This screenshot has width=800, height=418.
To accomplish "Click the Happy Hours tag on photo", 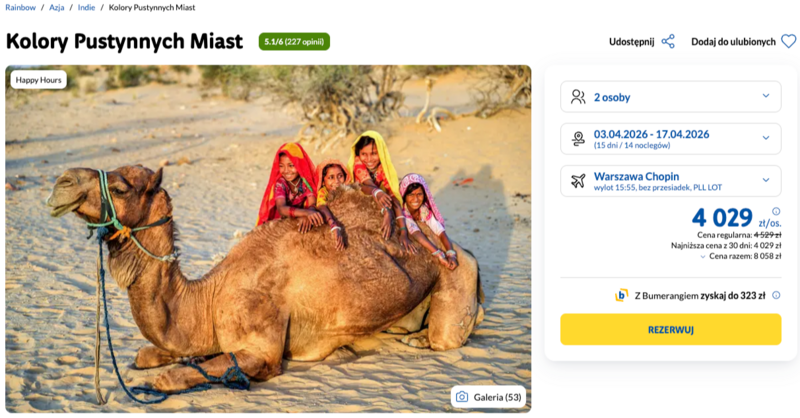I will coord(39,80).
